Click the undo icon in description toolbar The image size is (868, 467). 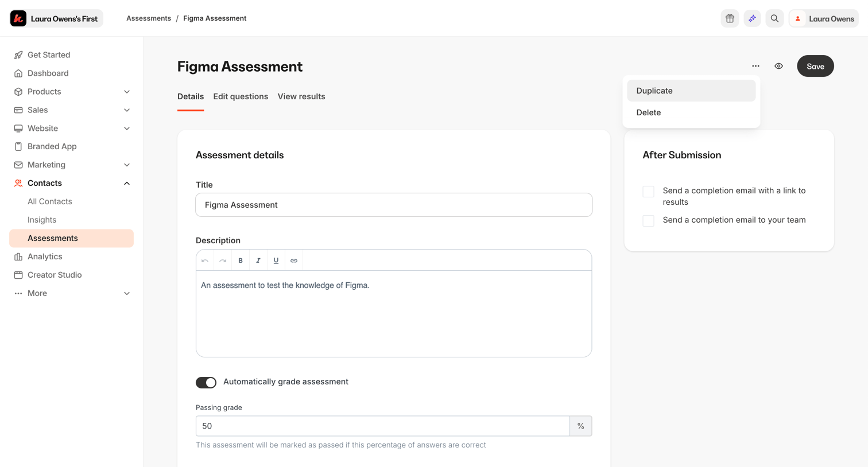[x=205, y=260]
